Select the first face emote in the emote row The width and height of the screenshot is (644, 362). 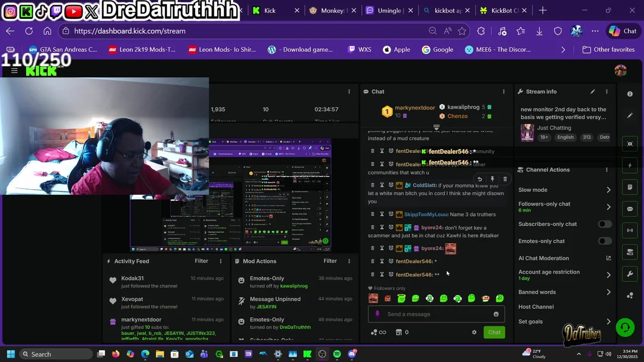(373, 298)
